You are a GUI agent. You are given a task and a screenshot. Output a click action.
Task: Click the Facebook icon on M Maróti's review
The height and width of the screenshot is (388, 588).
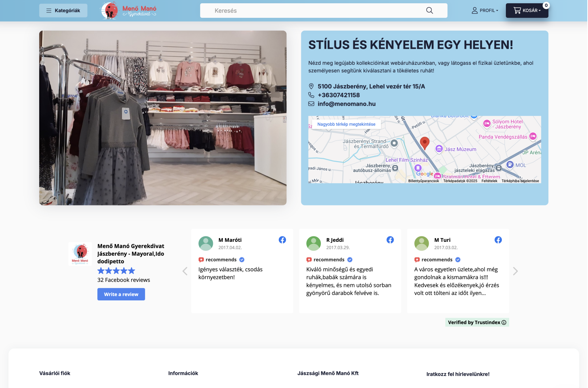282,240
